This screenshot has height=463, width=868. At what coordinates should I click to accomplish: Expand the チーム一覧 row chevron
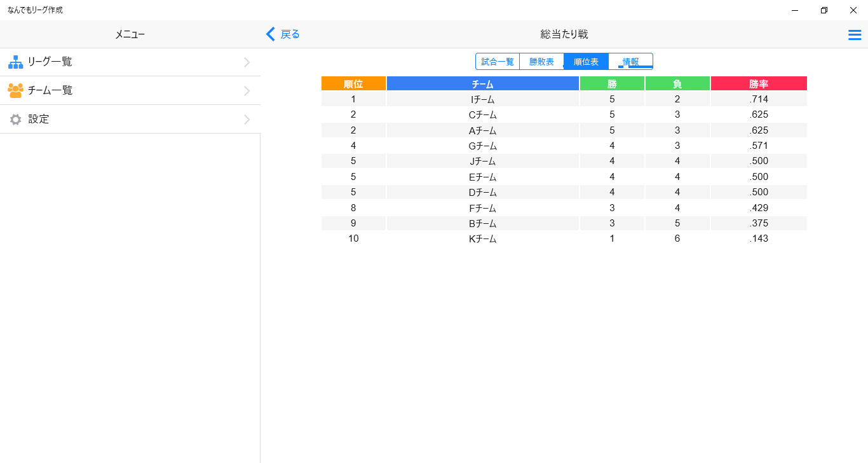pos(247,91)
